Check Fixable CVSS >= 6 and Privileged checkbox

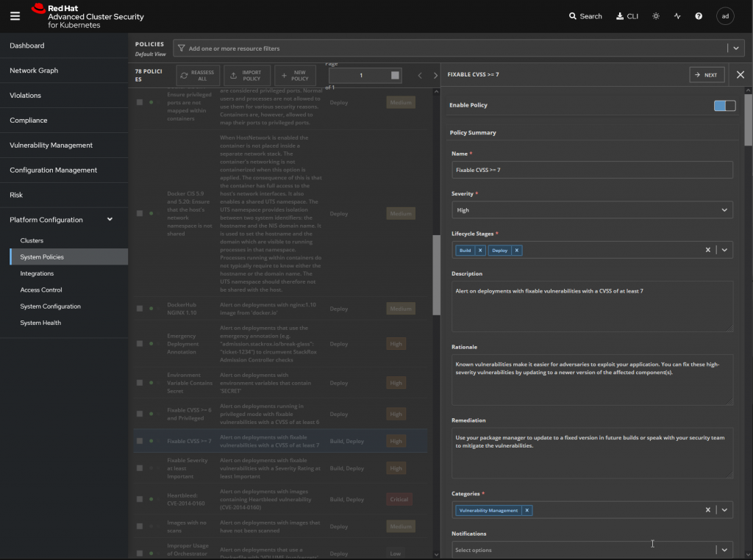pos(139,414)
